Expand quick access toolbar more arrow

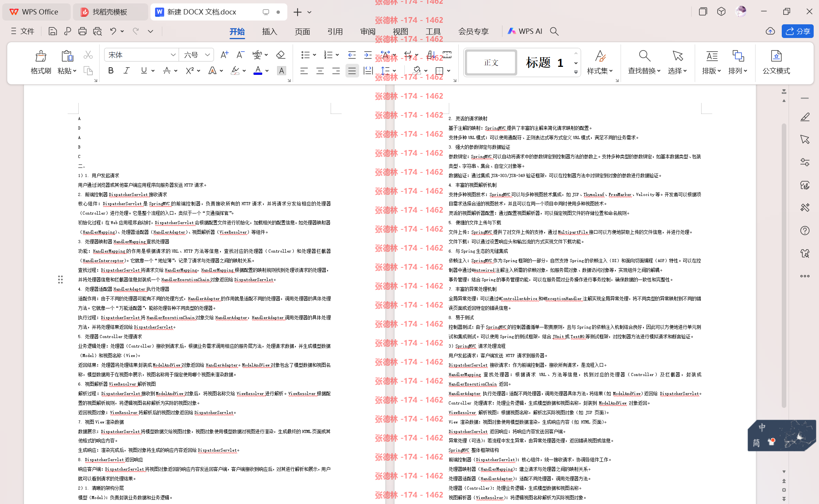coord(150,31)
